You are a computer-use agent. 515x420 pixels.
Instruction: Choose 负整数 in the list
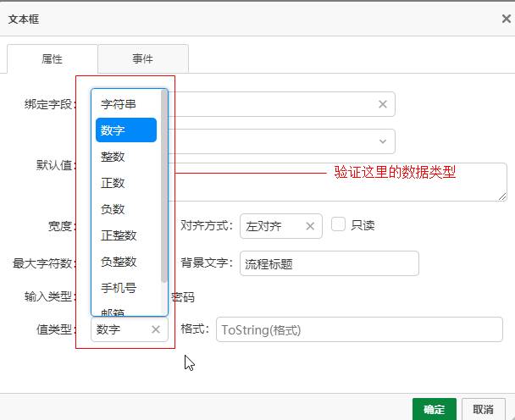point(126,262)
